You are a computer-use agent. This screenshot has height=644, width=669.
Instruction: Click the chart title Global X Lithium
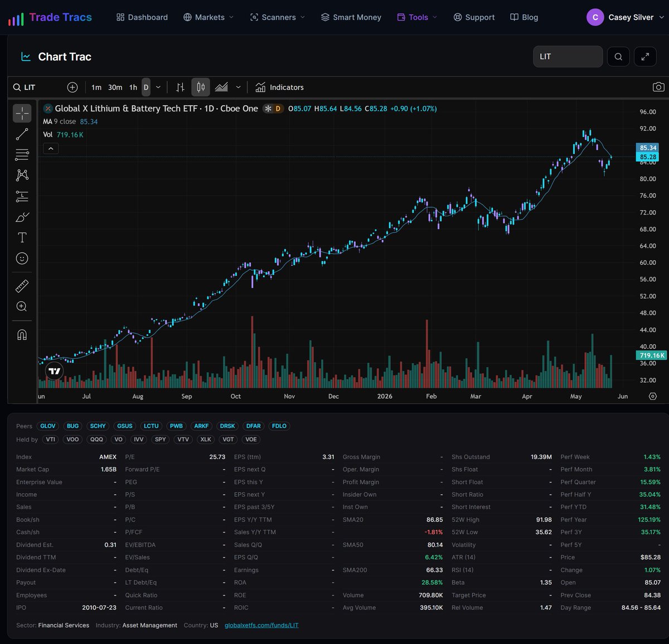156,109
